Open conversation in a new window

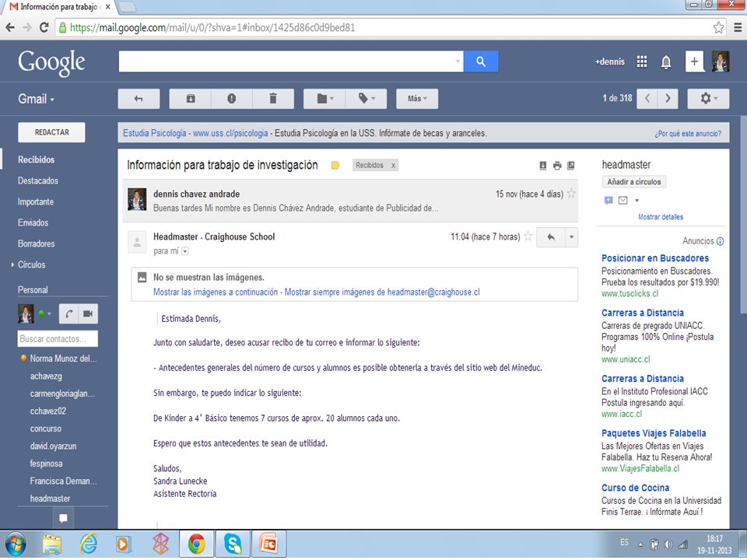click(x=570, y=165)
